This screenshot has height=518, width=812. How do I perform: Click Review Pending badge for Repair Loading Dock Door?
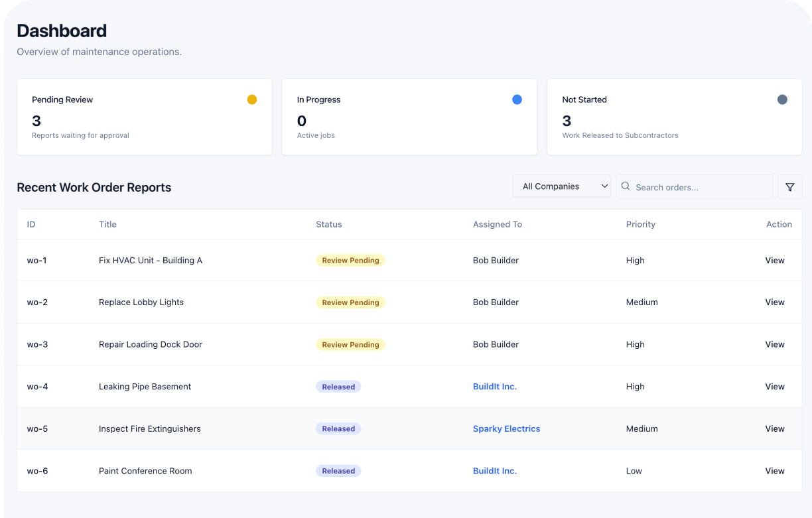(x=350, y=344)
